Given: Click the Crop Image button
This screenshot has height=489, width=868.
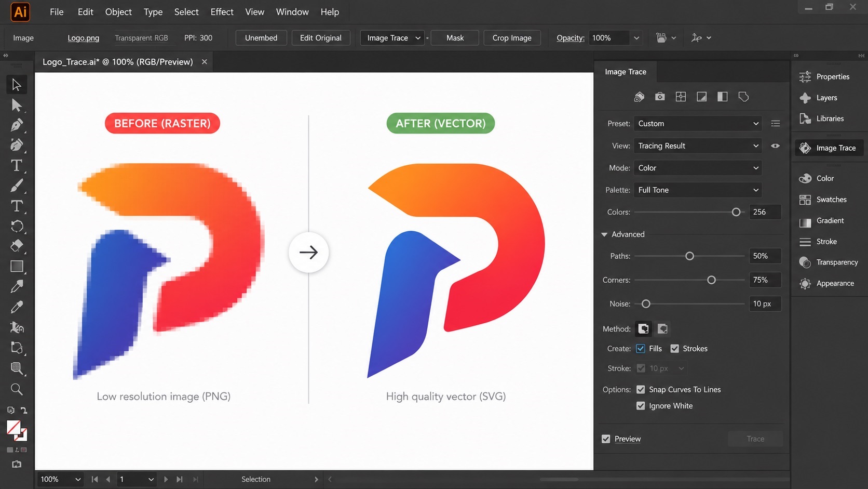Looking at the screenshot, I should 512,38.
